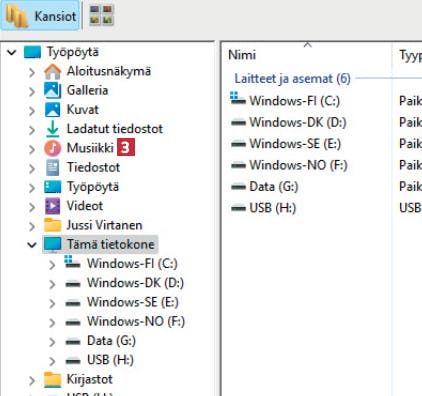Sort by the Nimi column header
This screenshot has height=396, width=422.
tap(242, 55)
